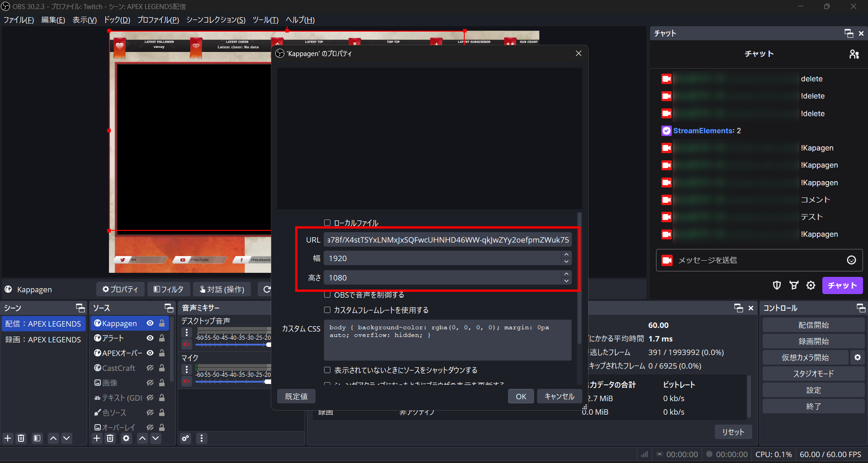Remove selected scene with trash icon
The width and height of the screenshot is (868, 463).
(x=21, y=438)
